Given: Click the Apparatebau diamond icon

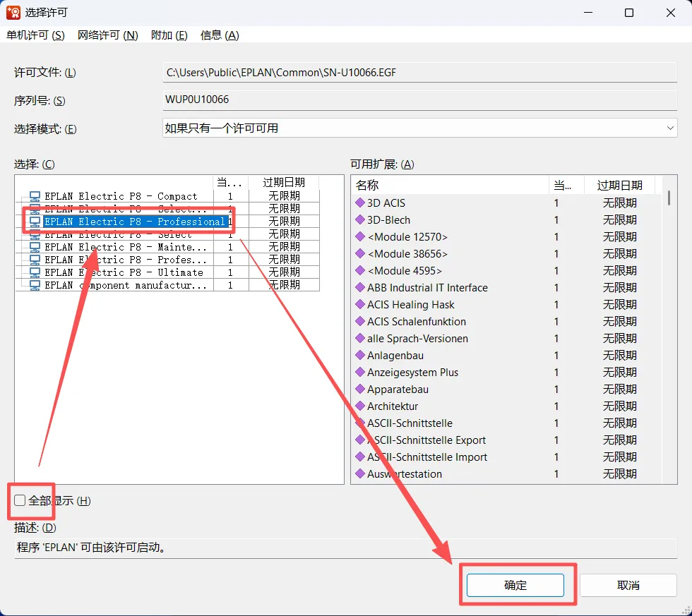Looking at the screenshot, I should point(360,389).
